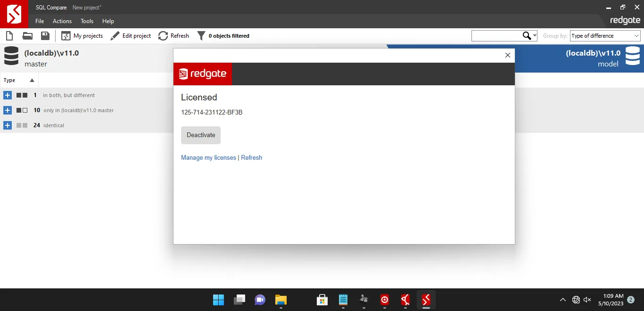
Task: Expand the 'identical' group
Action: point(8,125)
